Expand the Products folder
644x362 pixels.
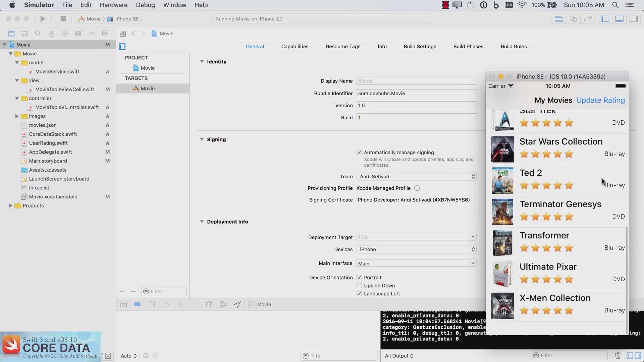(x=10, y=206)
